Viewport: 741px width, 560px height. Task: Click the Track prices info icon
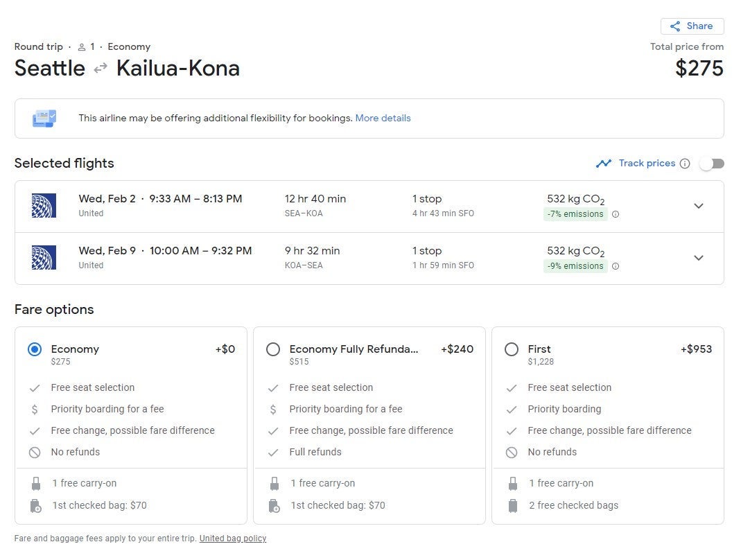click(x=685, y=164)
